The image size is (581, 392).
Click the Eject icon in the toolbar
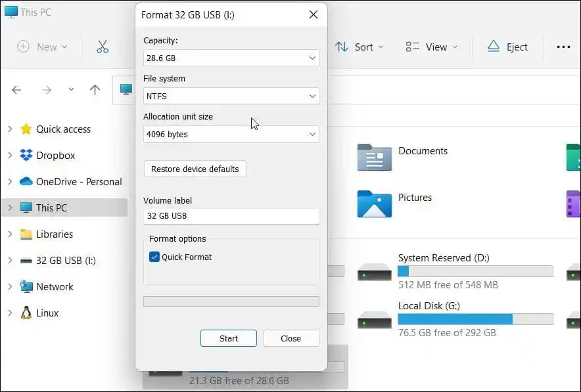tap(492, 47)
